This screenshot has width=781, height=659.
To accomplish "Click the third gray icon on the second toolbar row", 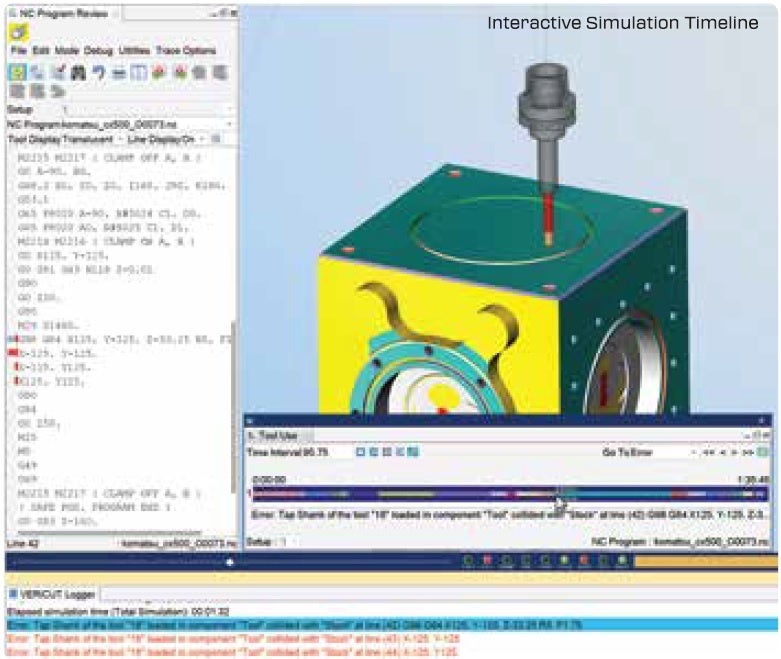I will tap(59, 91).
